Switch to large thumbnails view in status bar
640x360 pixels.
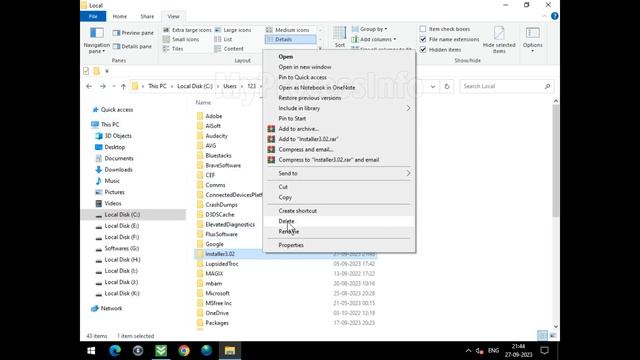click(553, 336)
